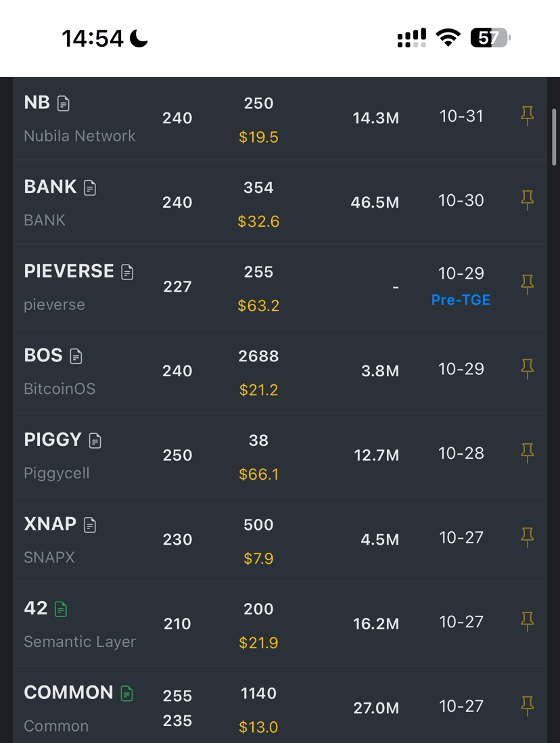Pin the XNAP row
The height and width of the screenshot is (743, 560).
528,538
